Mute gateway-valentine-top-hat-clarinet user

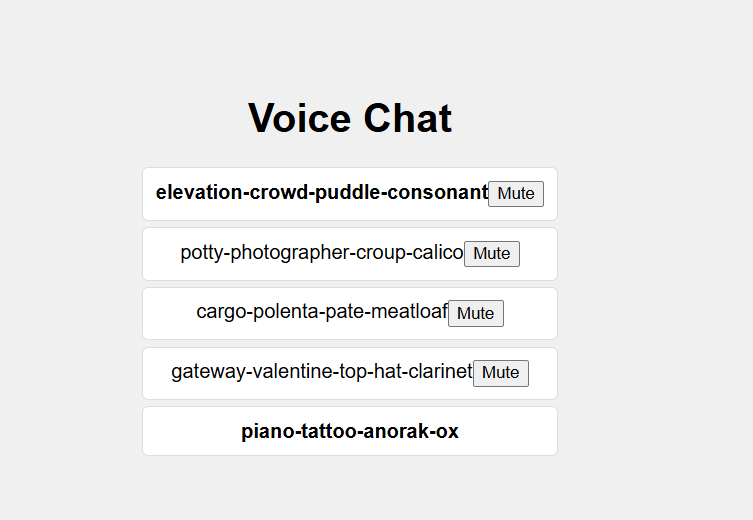click(x=501, y=373)
